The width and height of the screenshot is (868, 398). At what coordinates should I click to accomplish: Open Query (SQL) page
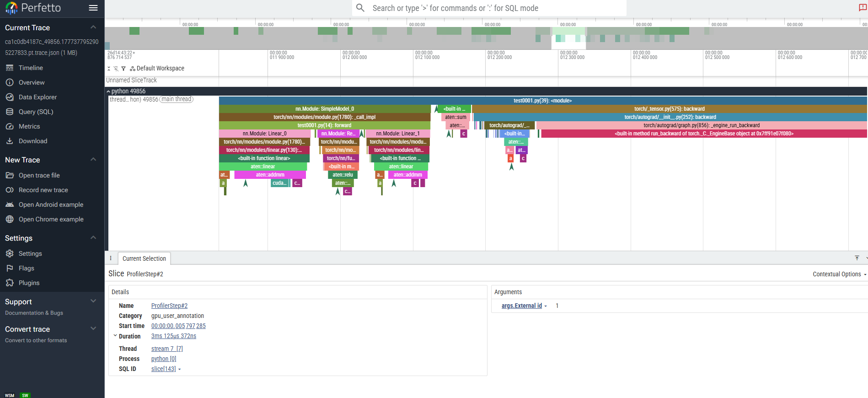point(36,112)
